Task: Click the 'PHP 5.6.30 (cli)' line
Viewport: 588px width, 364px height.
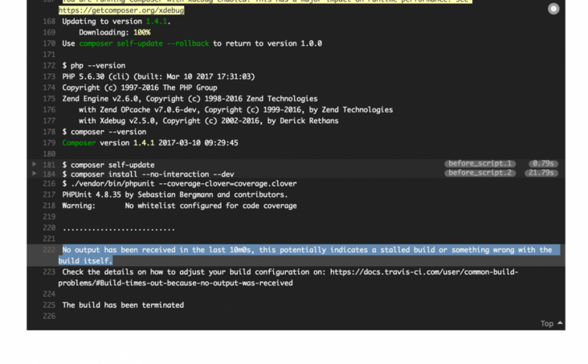Action: tap(158, 76)
